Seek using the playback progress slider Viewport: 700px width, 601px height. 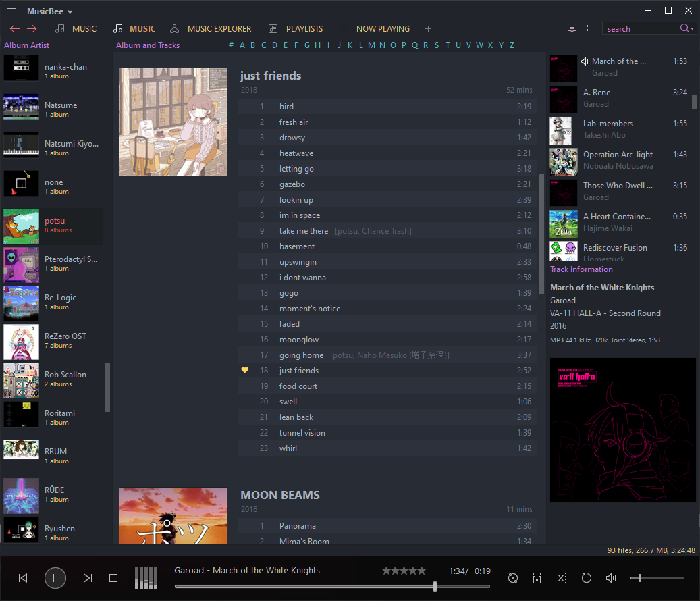pyautogui.click(x=332, y=586)
